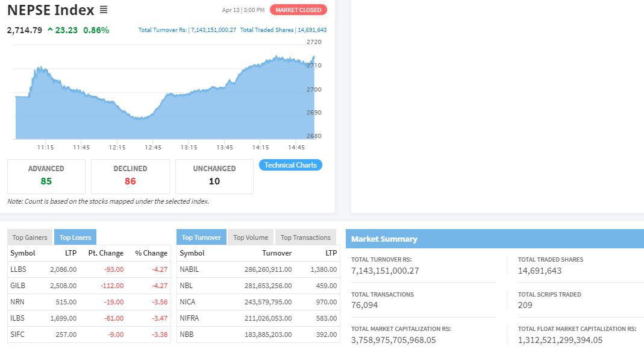Click the 0.86% change value
644x349 pixels.
pyautogui.click(x=96, y=30)
